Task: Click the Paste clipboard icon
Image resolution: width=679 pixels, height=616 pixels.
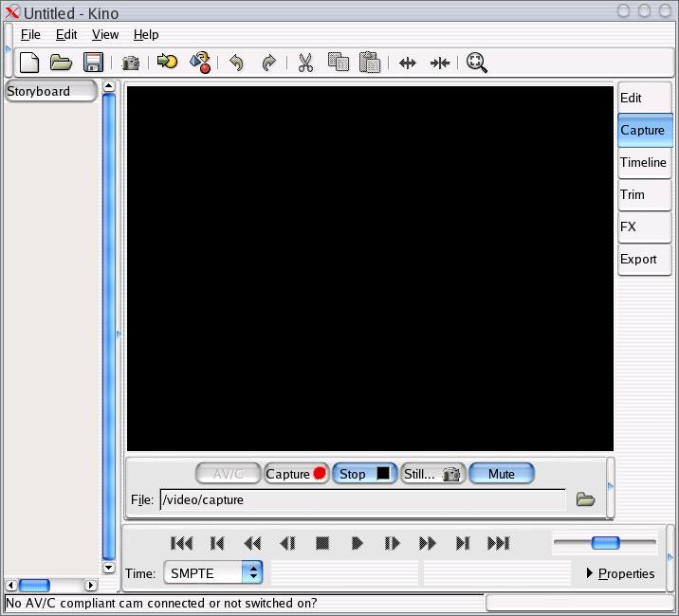Action: pos(370,63)
